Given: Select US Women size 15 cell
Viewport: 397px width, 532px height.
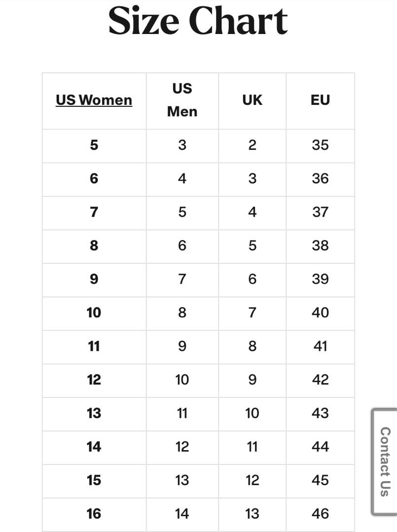Looking at the screenshot, I should pos(94,481).
